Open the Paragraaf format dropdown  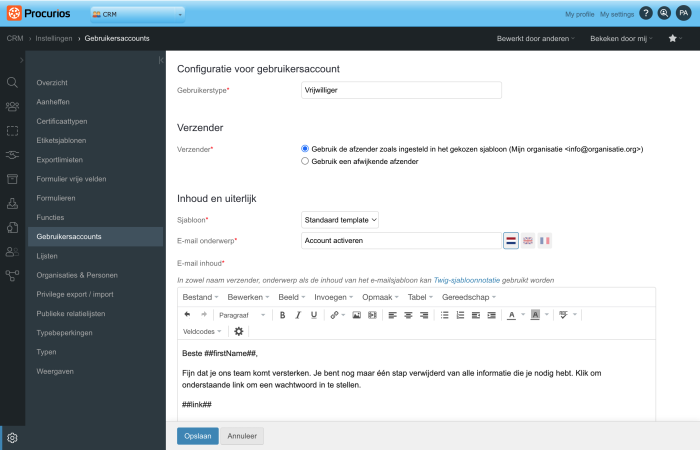(242, 315)
